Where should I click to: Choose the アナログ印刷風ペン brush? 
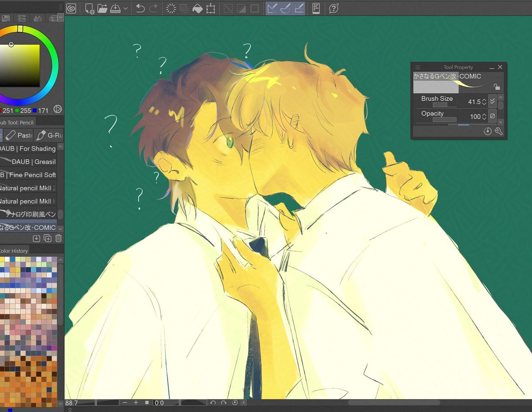28,214
